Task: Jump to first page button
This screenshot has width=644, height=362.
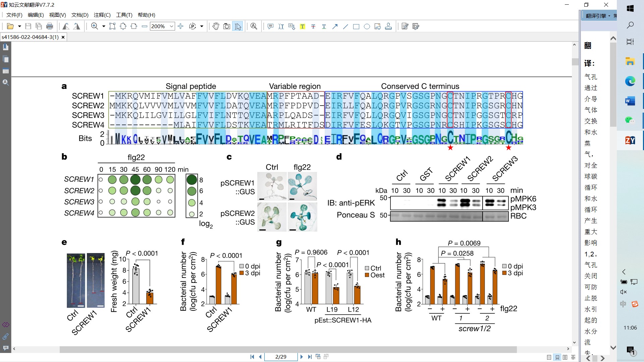Action: click(x=252, y=357)
